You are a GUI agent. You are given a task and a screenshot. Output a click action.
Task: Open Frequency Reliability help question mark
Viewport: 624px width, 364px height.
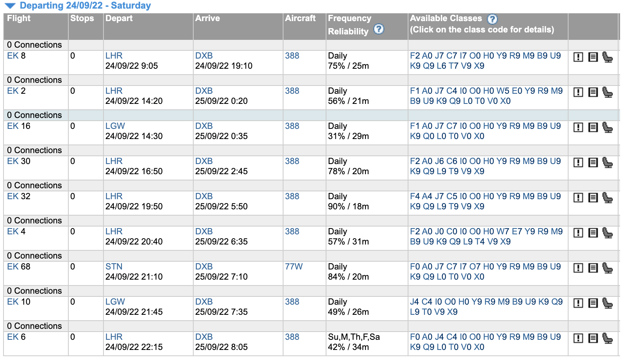tap(378, 29)
